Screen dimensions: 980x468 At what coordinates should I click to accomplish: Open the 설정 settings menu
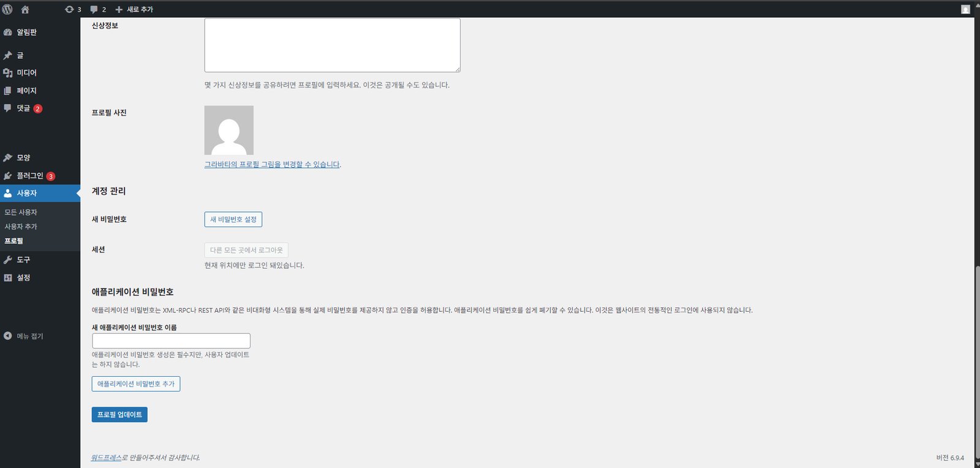pyautogui.click(x=40, y=277)
